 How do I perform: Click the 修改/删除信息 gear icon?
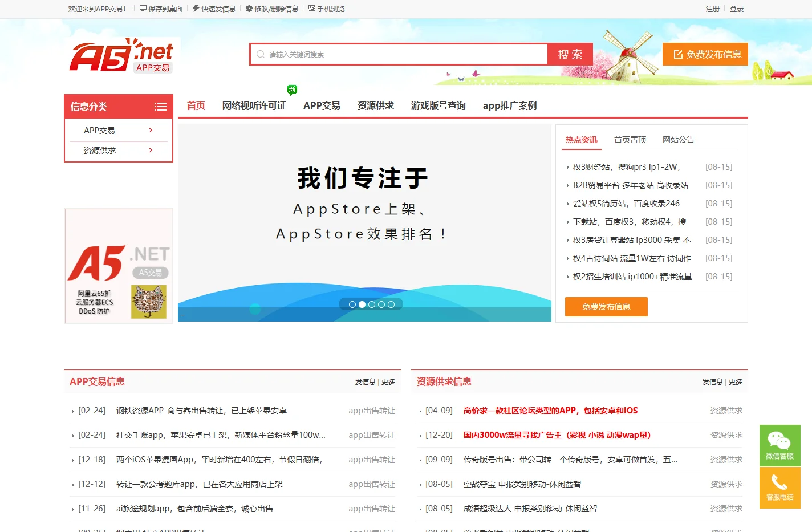(x=249, y=9)
